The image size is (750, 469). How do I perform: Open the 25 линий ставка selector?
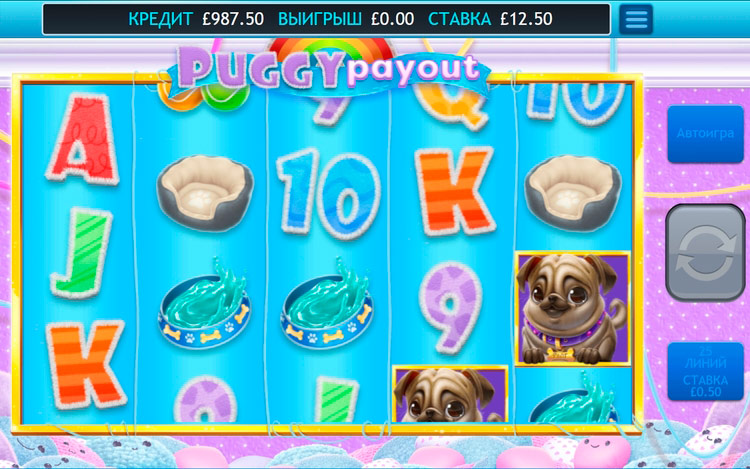click(706, 372)
